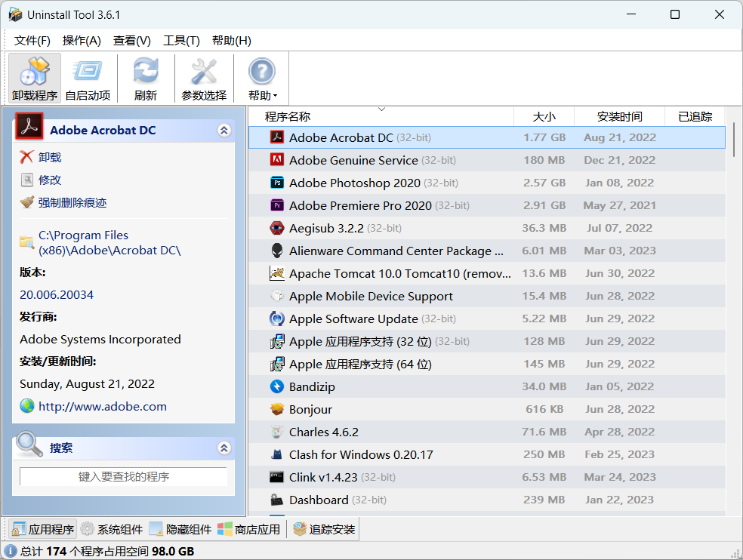743x560 pixels.
Task: Click the Clink v1.4.23 console icon
Action: click(276, 477)
